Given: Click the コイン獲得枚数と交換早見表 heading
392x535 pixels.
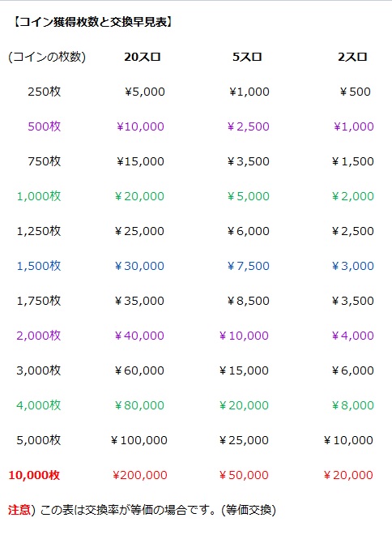Looking at the screenshot, I should [93, 22].
